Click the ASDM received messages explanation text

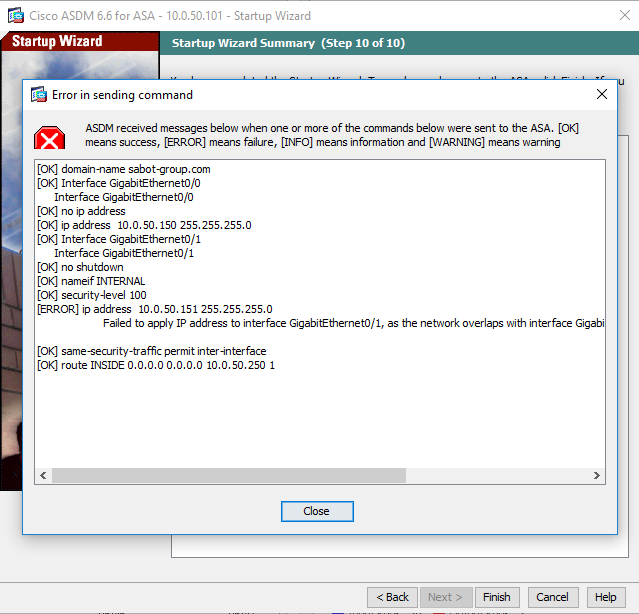click(332, 135)
